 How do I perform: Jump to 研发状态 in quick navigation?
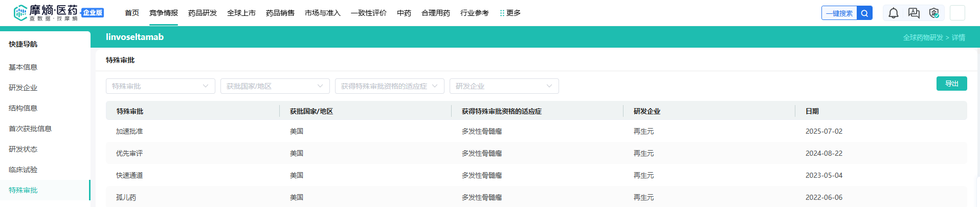pyautogui.click(x=23, y=149)
